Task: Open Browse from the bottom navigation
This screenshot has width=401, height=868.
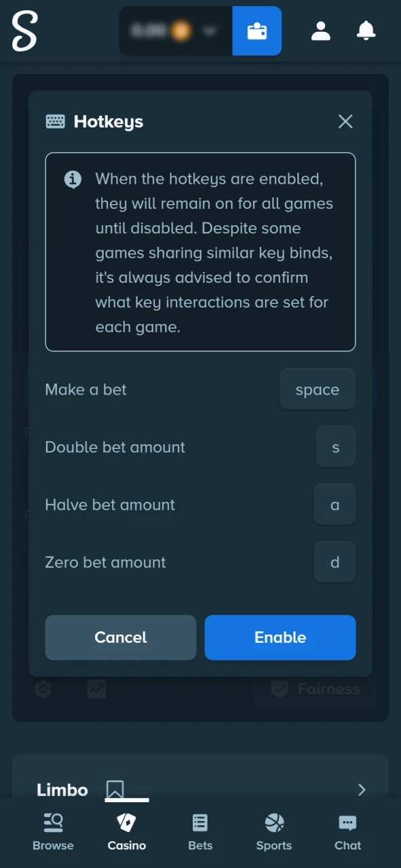Action: 53,830
